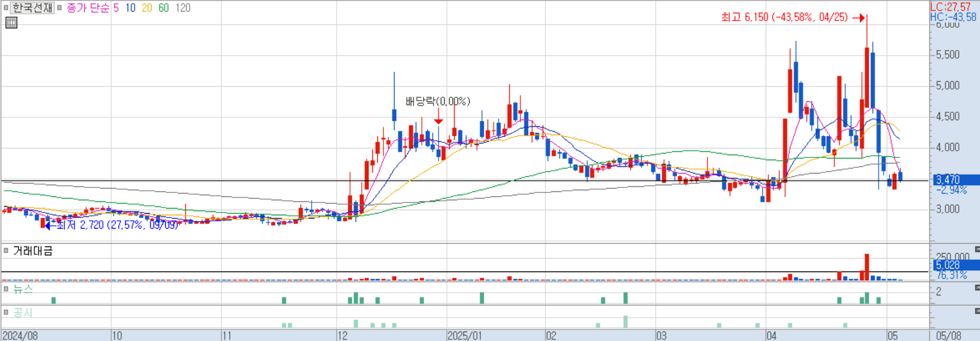
Task: Close the 공시 panel with its X icon
Action: coord(977,311)
